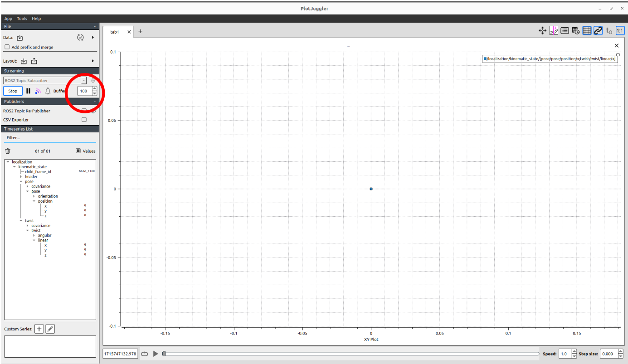Pause the data streaming
The height and width of the screenshot is (364, 628).
[x=28, y=91]
